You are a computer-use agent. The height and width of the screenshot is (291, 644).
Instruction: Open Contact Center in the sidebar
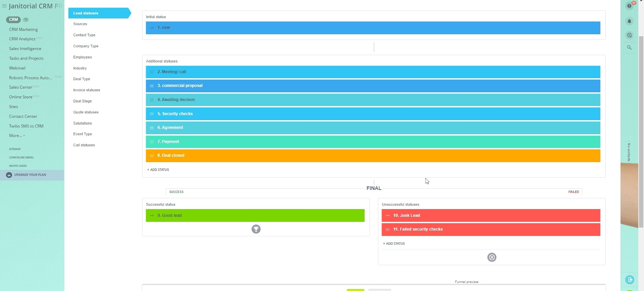(x=23, y=116)
